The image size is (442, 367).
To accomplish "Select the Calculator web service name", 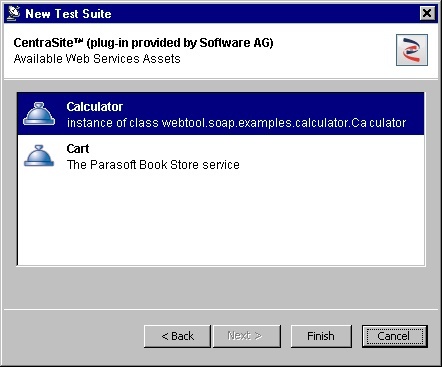I will click(x=95, y=107).
